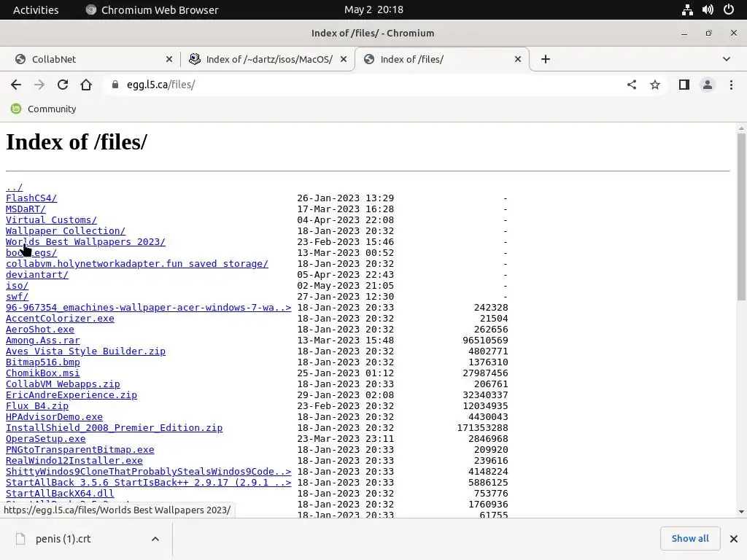Download Among.Ass.rar
This screenshot has width=747, height=560.
click(x=43, y=341)
